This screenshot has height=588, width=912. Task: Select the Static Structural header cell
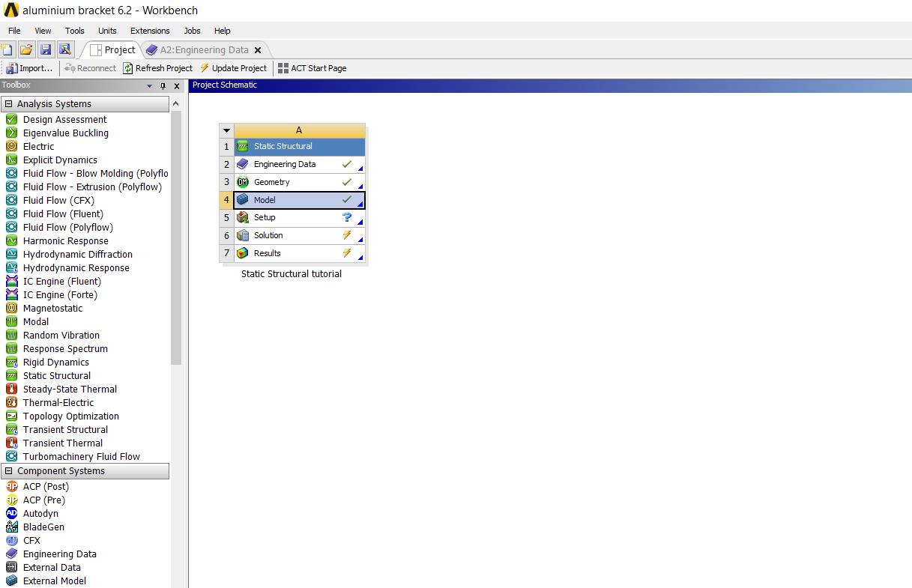tap(300, 146)
